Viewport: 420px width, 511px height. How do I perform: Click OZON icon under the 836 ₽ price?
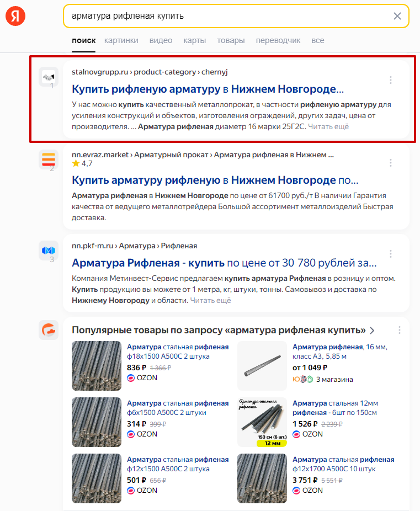pyautogui.click(x=131, y=378)
